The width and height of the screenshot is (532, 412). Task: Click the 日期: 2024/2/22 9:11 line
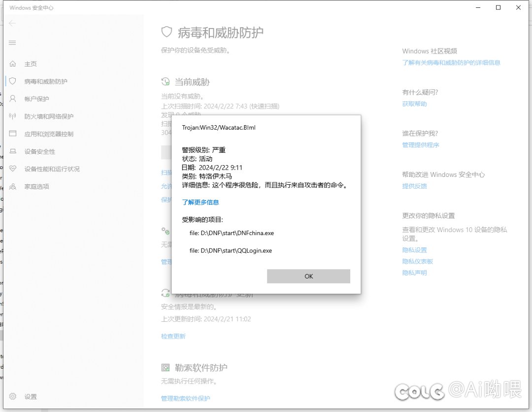[x=212, y=168]
